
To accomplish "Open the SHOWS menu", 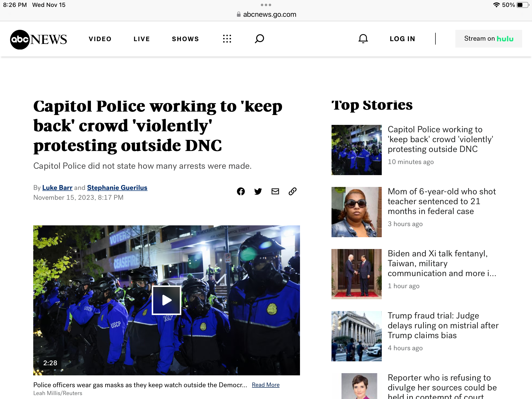I will 185,39.
